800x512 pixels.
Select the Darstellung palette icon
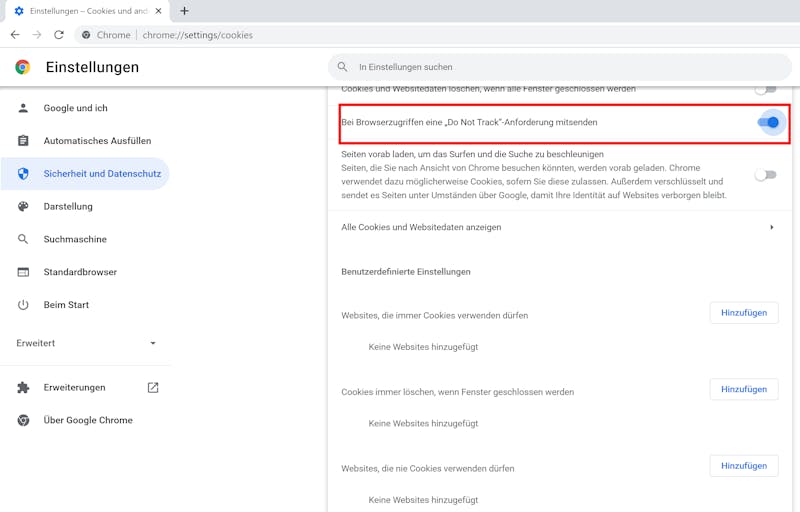[23, 207]
